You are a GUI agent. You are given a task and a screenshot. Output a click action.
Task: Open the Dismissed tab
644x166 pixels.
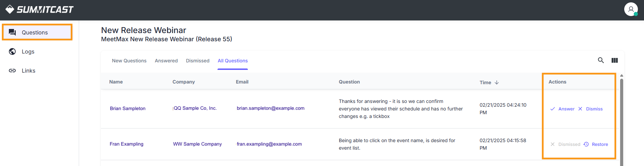(x=198, y=61)
